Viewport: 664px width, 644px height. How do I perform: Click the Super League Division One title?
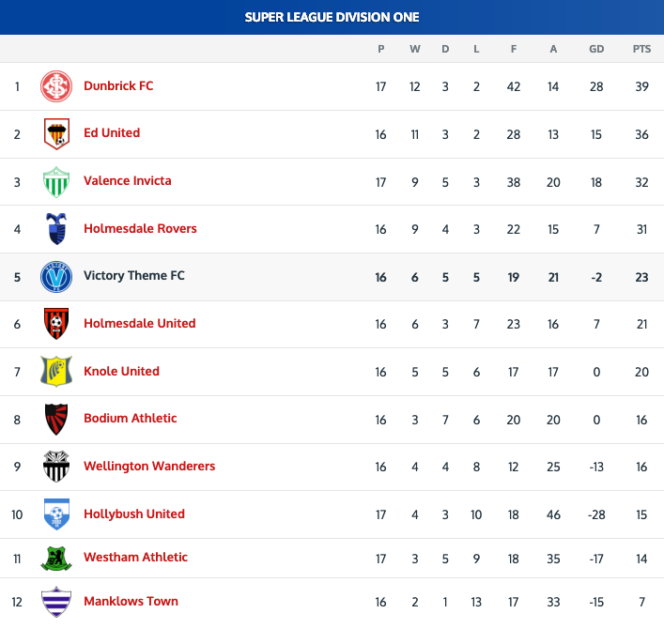pos(332,17)
